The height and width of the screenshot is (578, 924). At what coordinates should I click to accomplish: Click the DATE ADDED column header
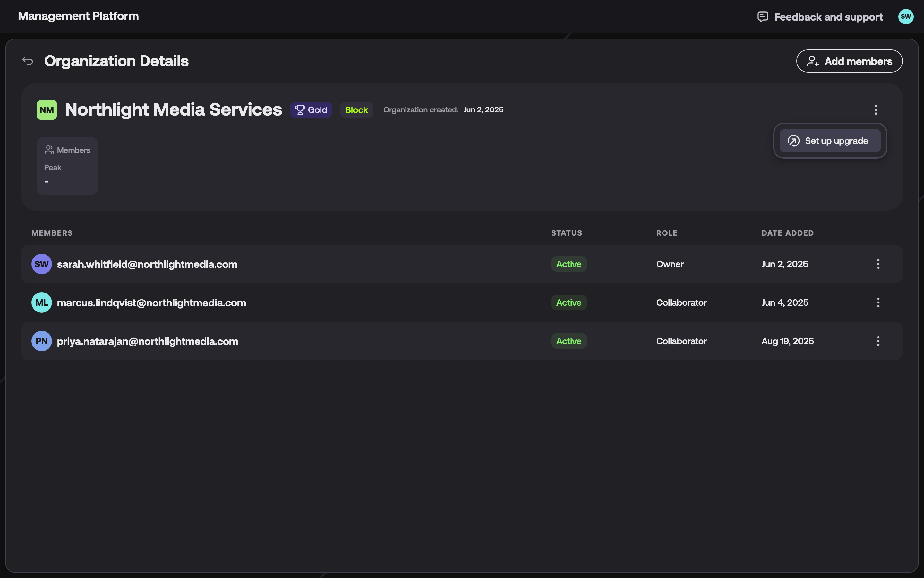pos(787,233)
